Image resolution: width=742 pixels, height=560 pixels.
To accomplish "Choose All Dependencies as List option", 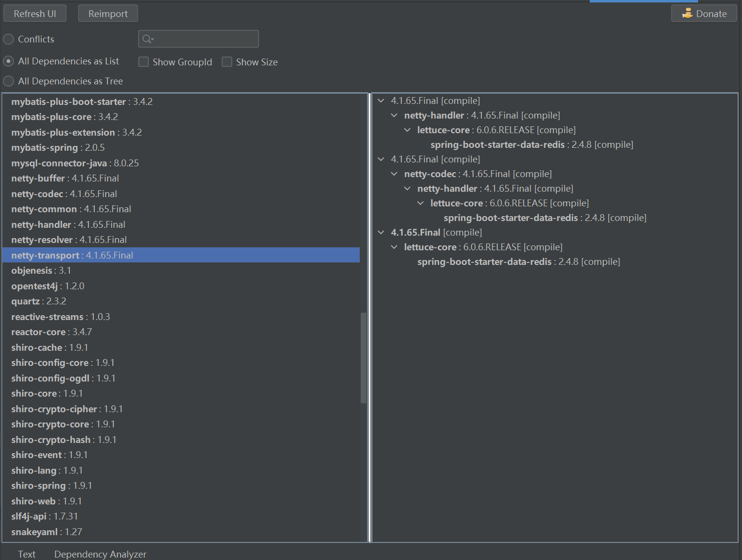I will pos(8,61).
